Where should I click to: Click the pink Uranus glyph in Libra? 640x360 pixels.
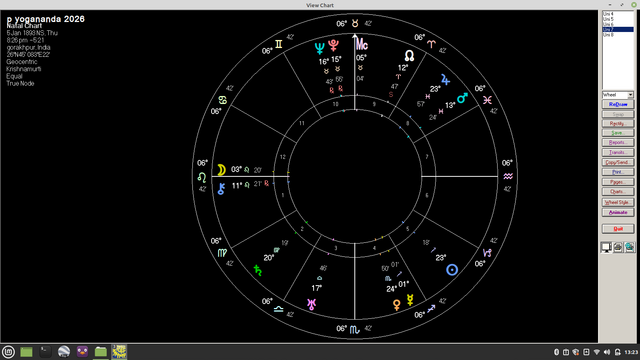311,304
